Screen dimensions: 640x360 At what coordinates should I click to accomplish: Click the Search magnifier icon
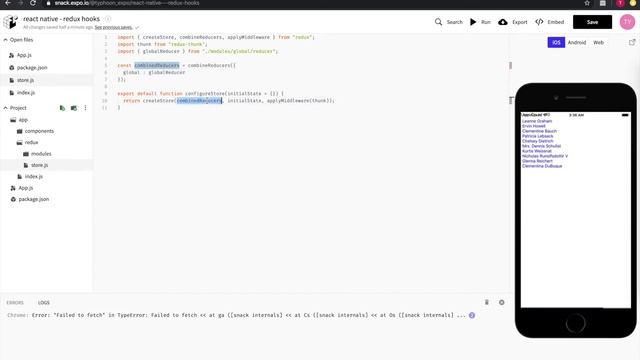438,22
